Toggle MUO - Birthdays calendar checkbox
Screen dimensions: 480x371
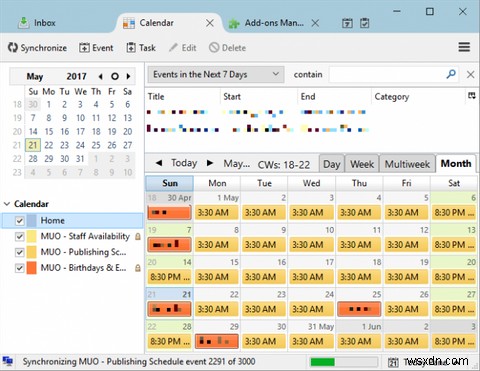pos(20,268)
